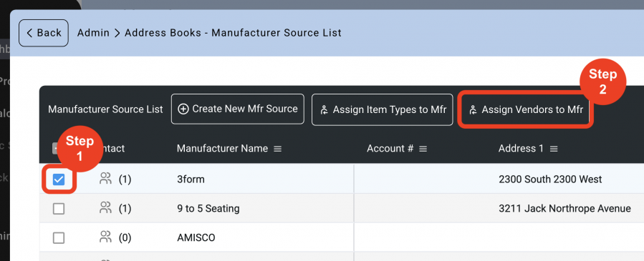Select the 3form manufacturer name cell
The width and height of the screenshot is (644, 261).
coord(265,179)
